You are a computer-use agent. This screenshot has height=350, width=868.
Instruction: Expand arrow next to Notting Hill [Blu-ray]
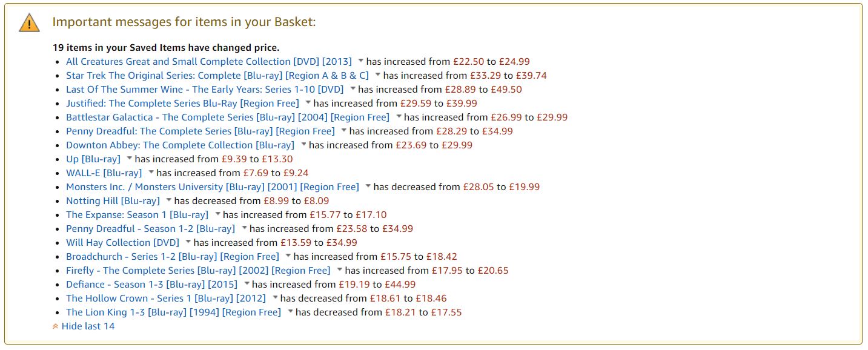(168, 200)
